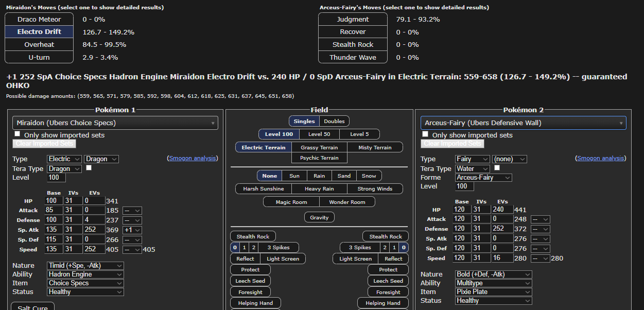Set weather to Harsh Sunshine
This screenshot has height=310, width=644.
[x=264, y=188]
